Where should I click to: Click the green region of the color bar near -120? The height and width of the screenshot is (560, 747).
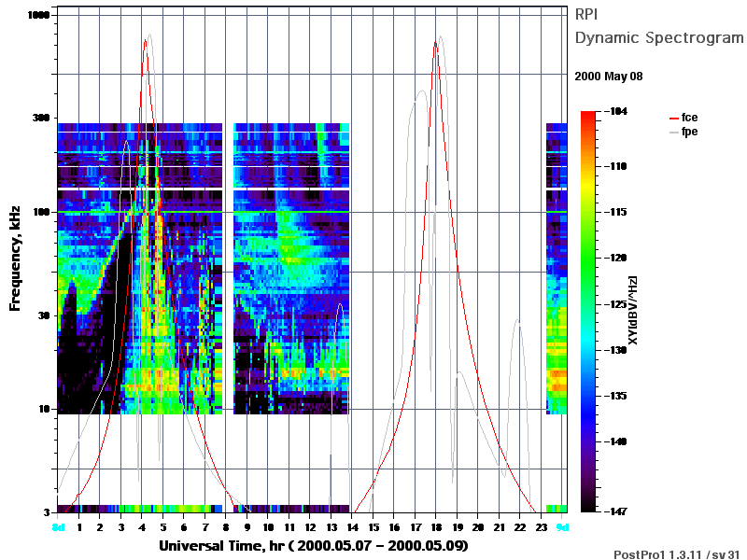[588, 258]
